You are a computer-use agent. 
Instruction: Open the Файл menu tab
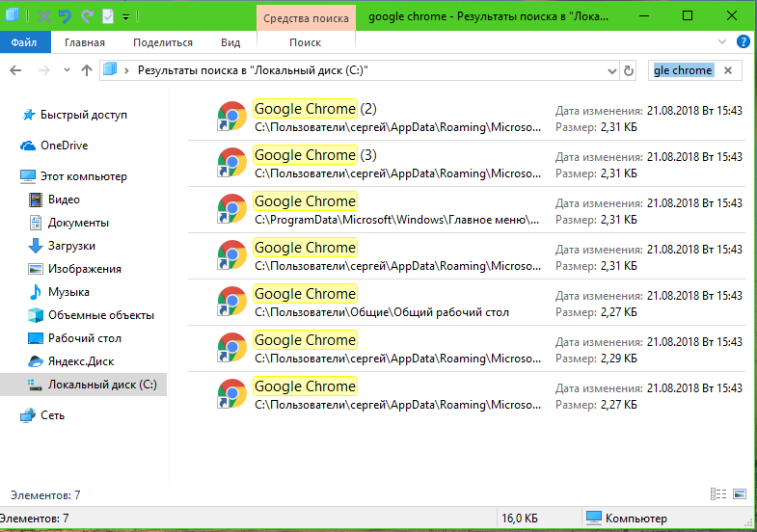[24, 42]
